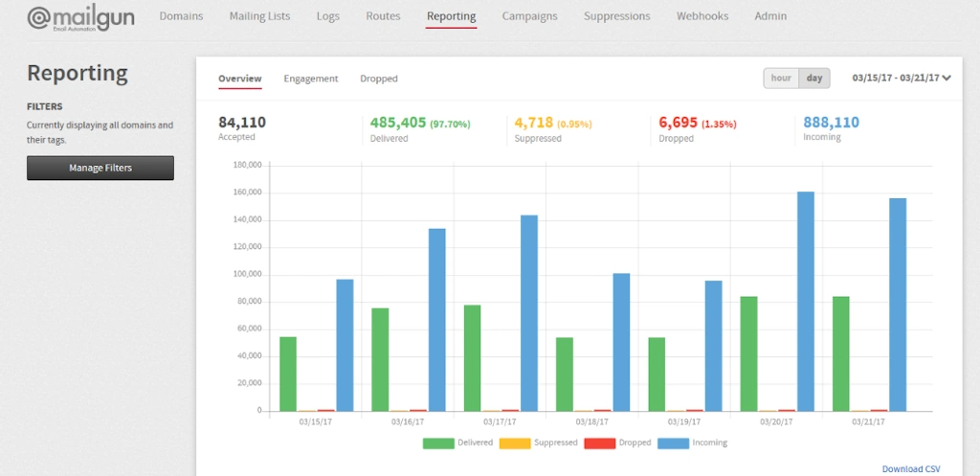The height and width of the screenshot is (476, 980).
Task: Open the Logs section
Action: click(x=328, y=16)
